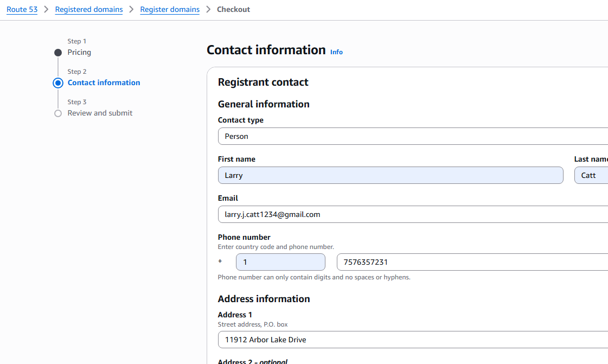Go to Registered domains breadcrumb
Screen dimensions: 608x364
pos(89,9)
